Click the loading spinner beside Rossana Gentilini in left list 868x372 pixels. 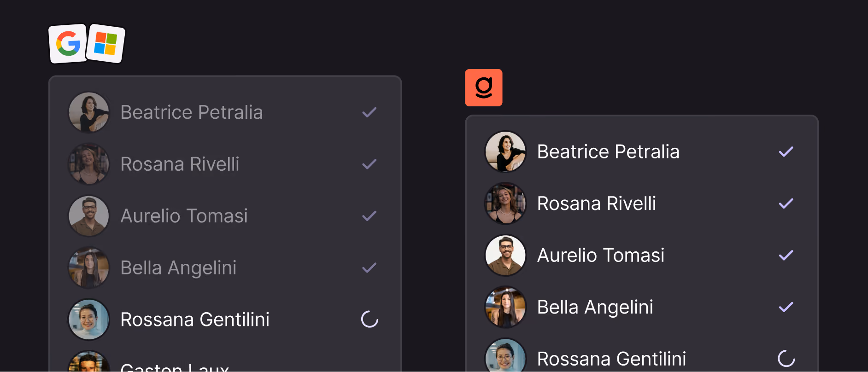(369, 319)
